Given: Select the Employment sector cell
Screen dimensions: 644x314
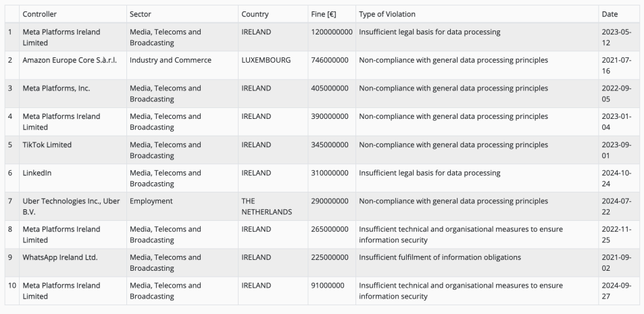Looking at the screenshot, I should [151, 201].
